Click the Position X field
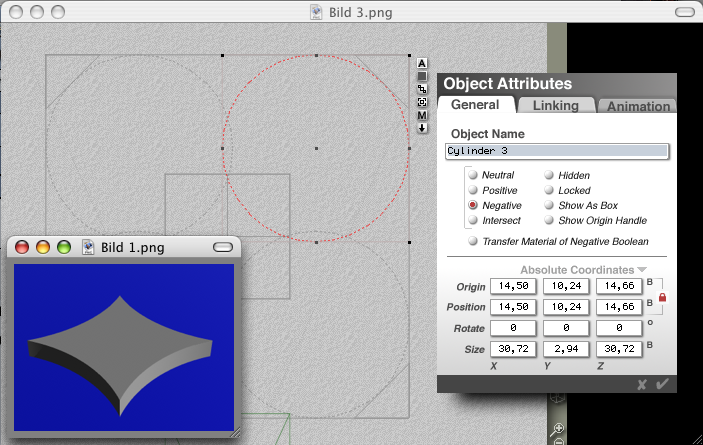The height and width of the screenshot is (445, 703). (513, 307)
